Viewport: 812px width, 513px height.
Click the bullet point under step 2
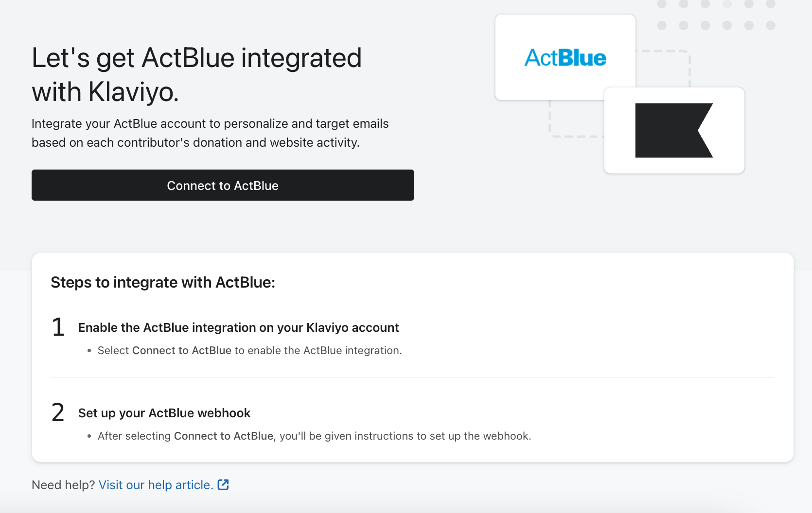pos(89,436)
